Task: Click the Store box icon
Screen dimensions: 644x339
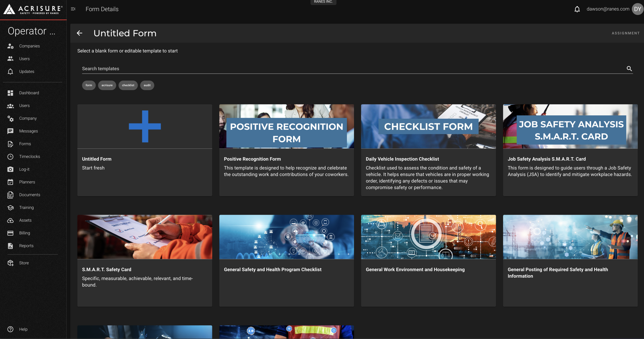Action: (x=10, y=263)
